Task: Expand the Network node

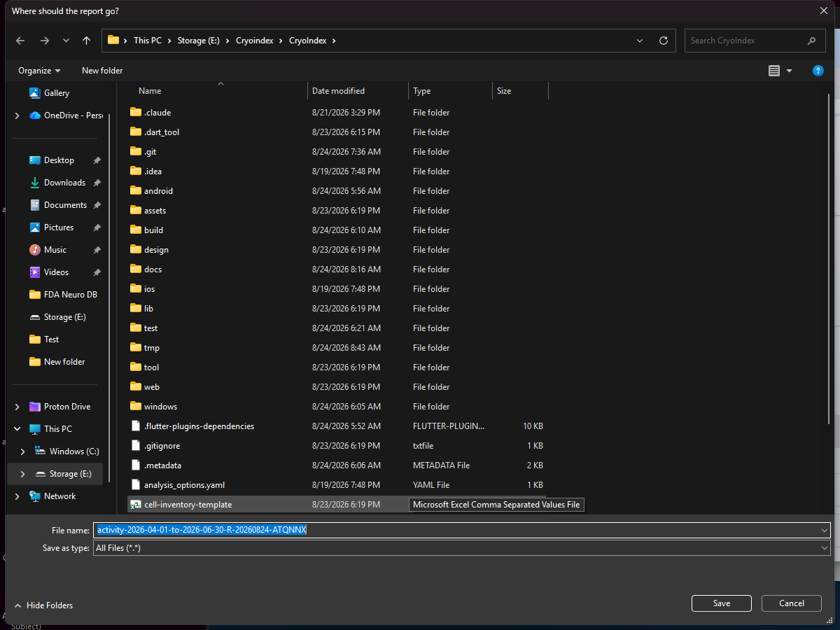Action: pyautogui.click(x=17, y=496)
